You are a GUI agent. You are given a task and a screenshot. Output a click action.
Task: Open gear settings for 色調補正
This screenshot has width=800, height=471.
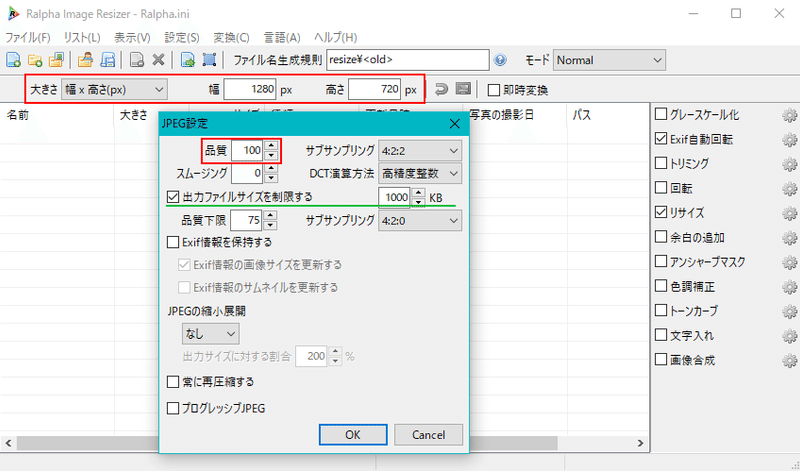(x=789, y=287)
